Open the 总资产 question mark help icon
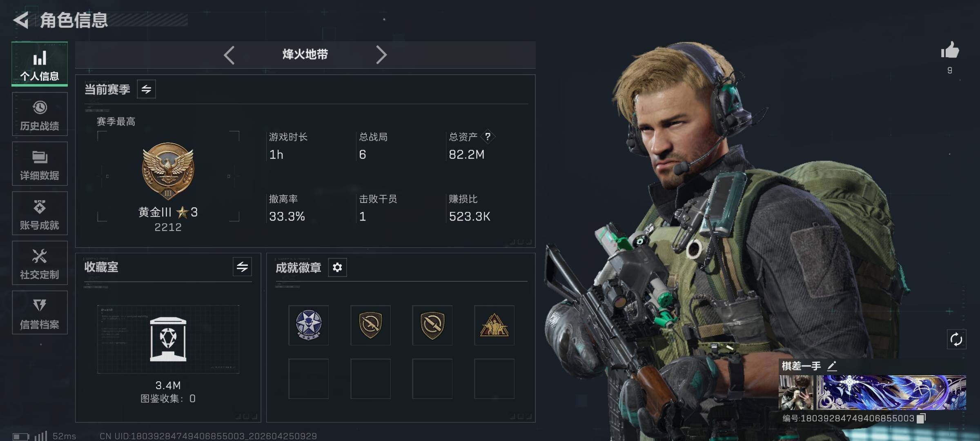Image resolution: width=980 pixels, height=441 pixels. [x=488, y=137]
